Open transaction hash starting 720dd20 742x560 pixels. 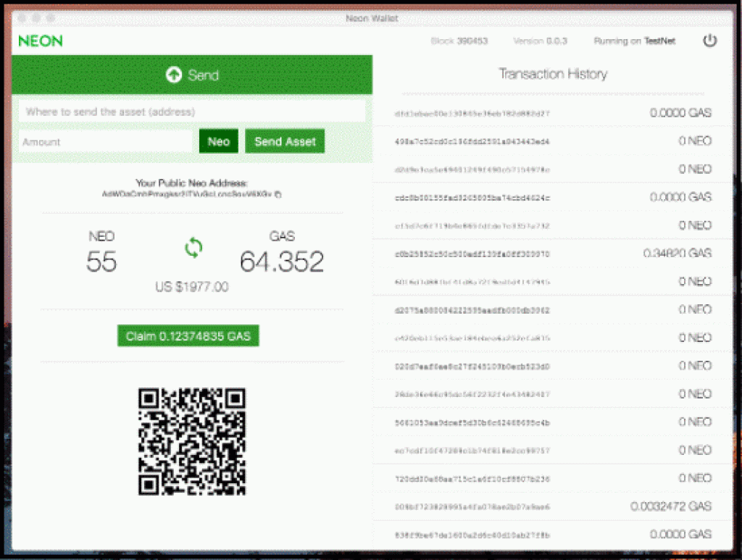point(472,479)
